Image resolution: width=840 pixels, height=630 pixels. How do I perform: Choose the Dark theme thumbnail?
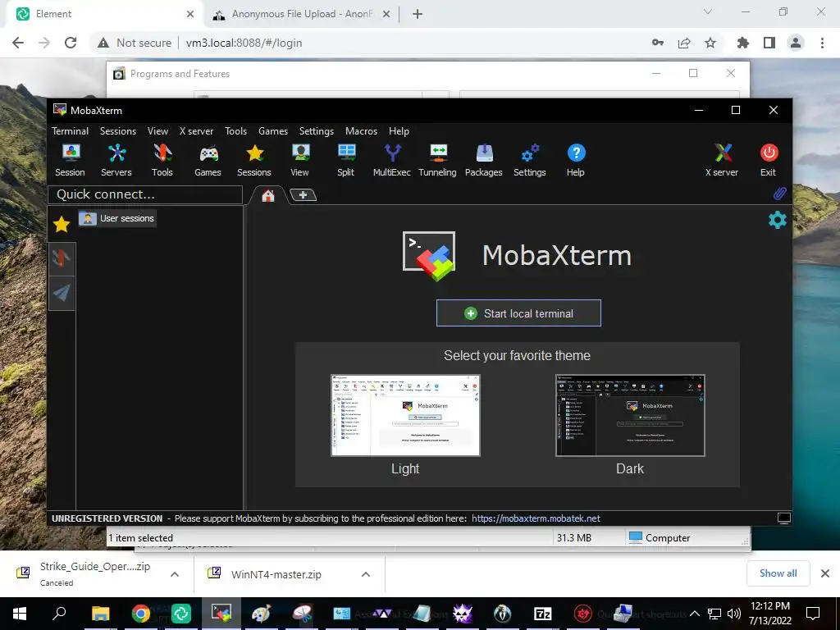pos(630,416)
